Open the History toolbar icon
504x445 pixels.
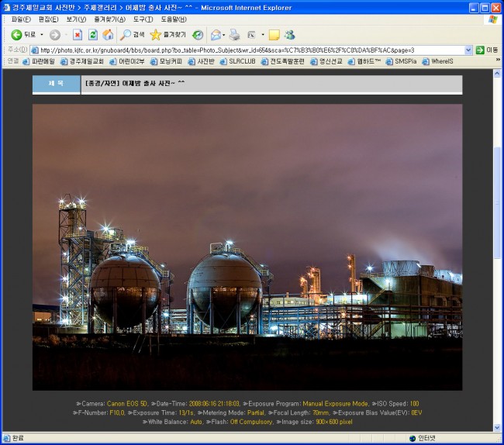pyautogui.click(x=198, y=35)
